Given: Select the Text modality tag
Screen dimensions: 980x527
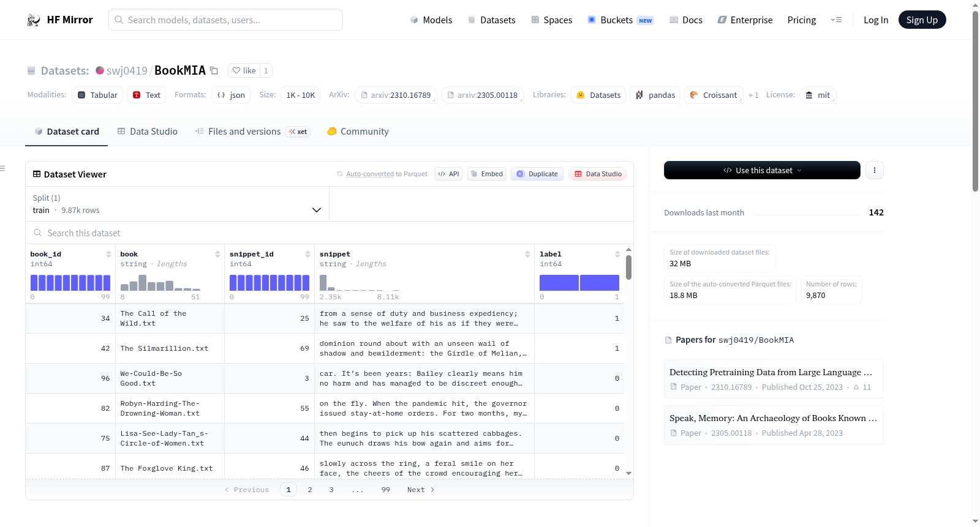Looking at the screenshot, I should [x=147, y=95].
